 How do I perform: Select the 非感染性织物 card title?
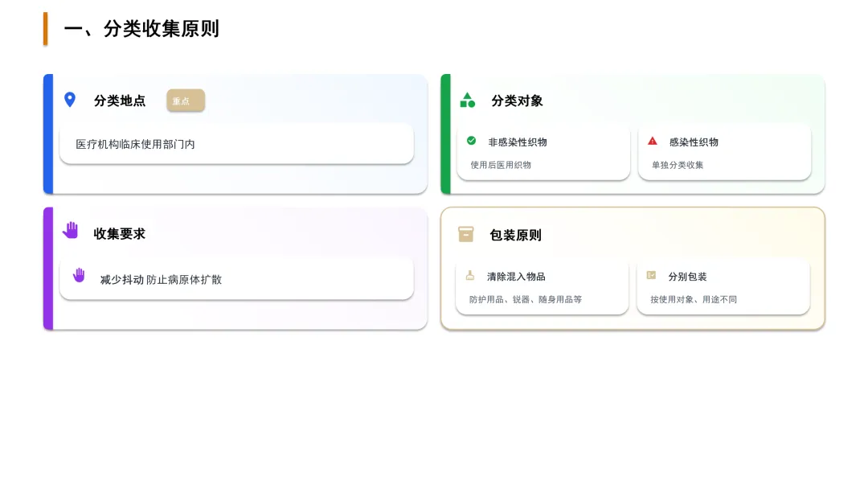coord(518,142)
